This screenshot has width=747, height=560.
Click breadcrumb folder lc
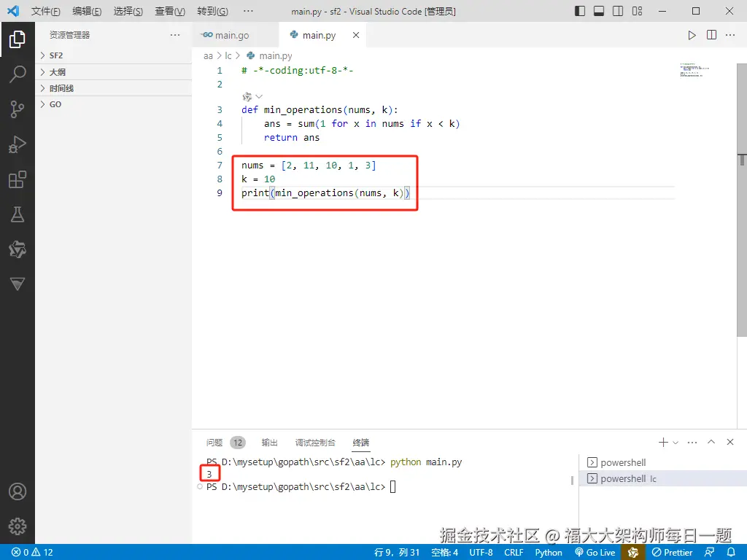tap(228, 55)
